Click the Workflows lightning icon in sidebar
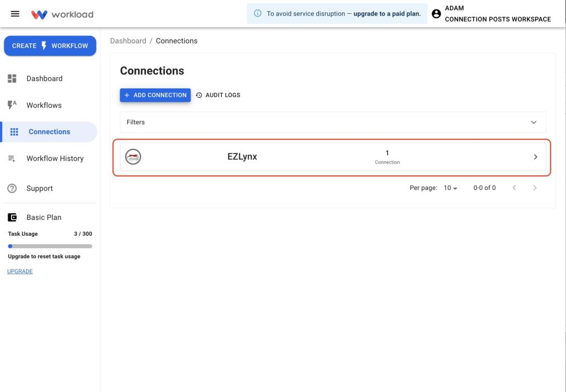The width and height of the screenshot is (566, 392). click(12, 105)
